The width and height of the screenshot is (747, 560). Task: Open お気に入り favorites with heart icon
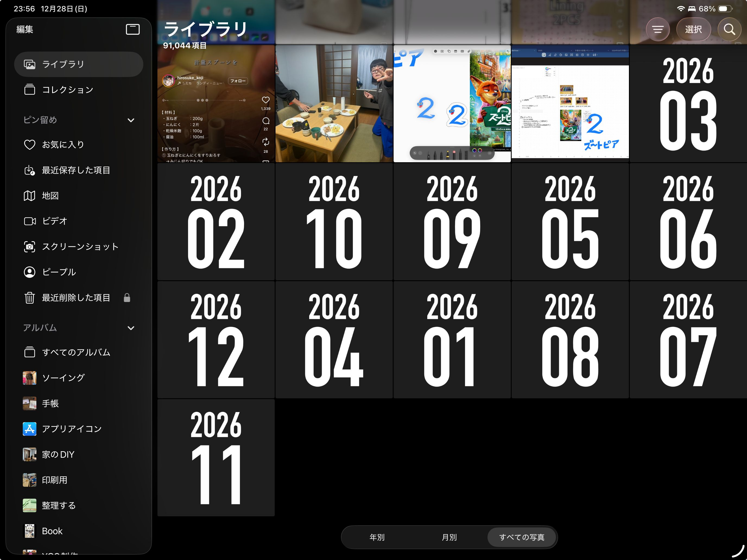point(62,144)
